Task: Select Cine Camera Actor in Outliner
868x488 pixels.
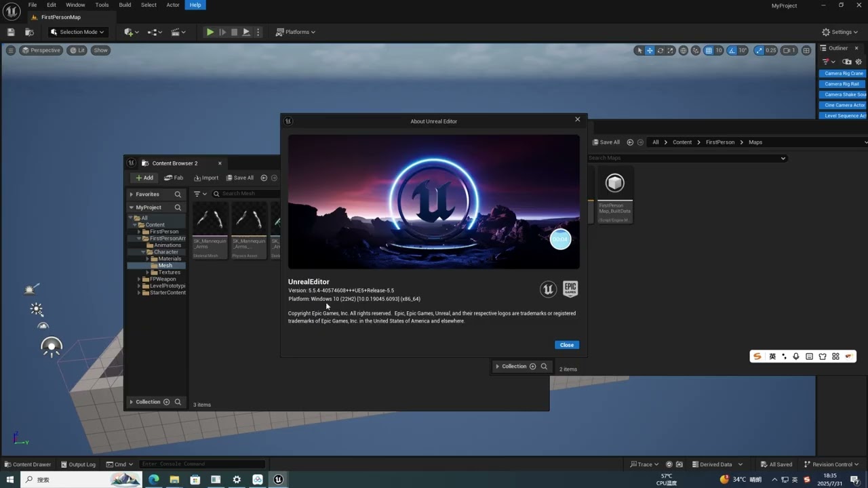Action: coord(843,105)
